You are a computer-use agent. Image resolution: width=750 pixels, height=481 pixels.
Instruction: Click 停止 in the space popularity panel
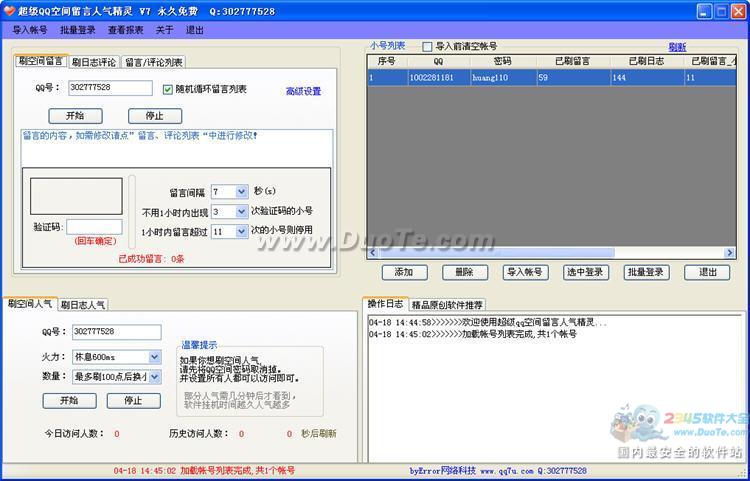[x=133, y=401]
